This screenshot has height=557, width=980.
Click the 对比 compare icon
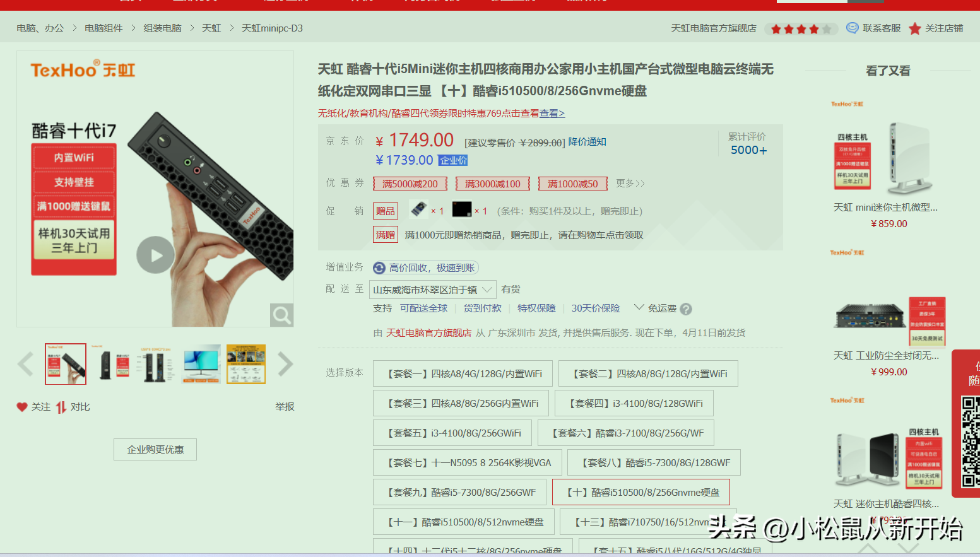coord(61,407)
